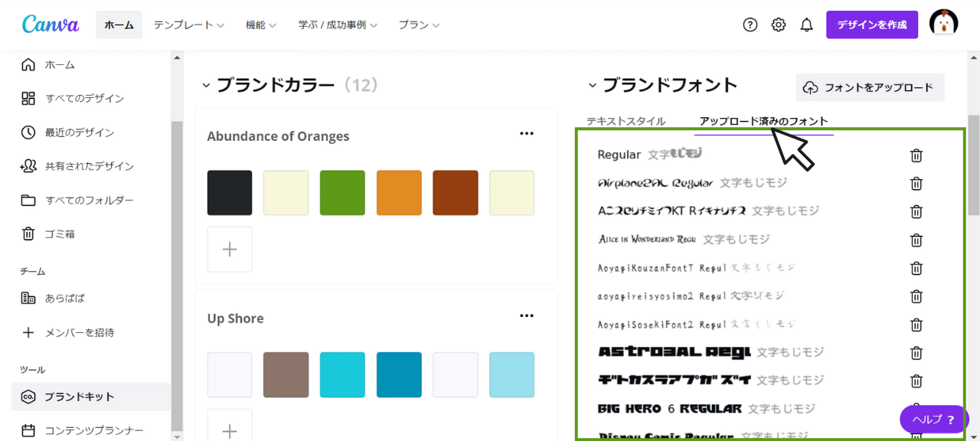Open options menu for Abundance of Oranges palette
This screenshot has width=980, height=441.
click(x=527, y=133)
